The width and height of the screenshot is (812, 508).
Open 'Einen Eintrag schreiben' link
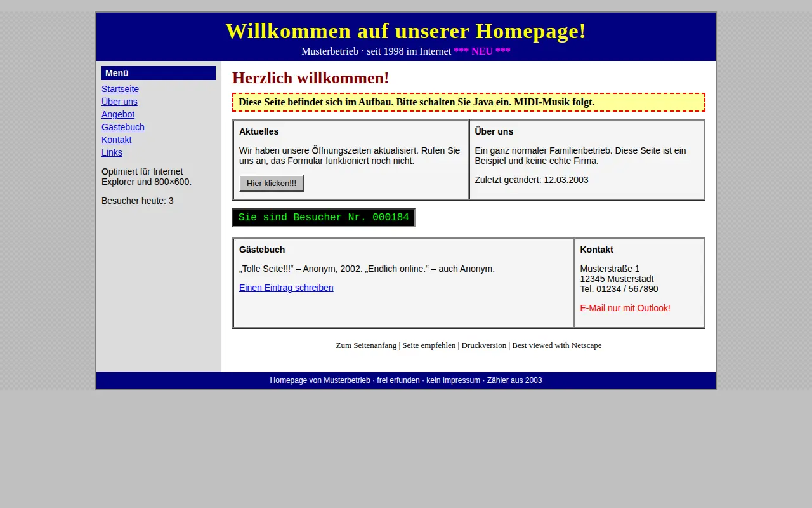click(286, 288)
